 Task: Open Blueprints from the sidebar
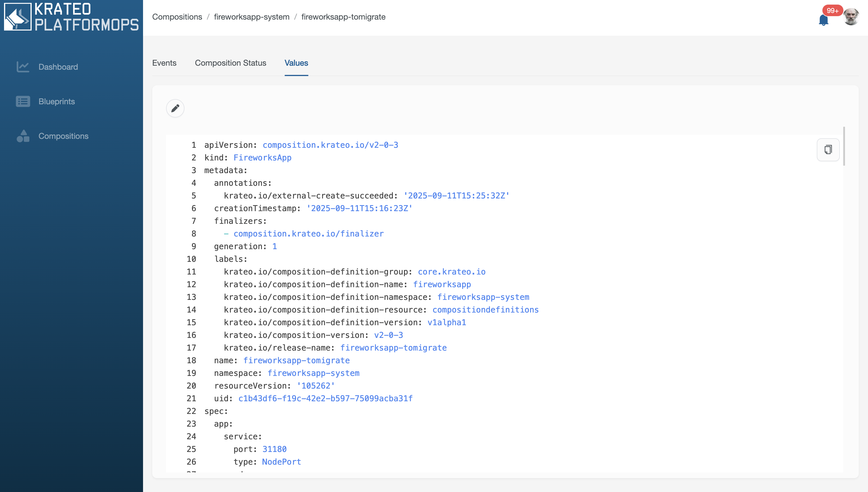click(x=57, y=101)
